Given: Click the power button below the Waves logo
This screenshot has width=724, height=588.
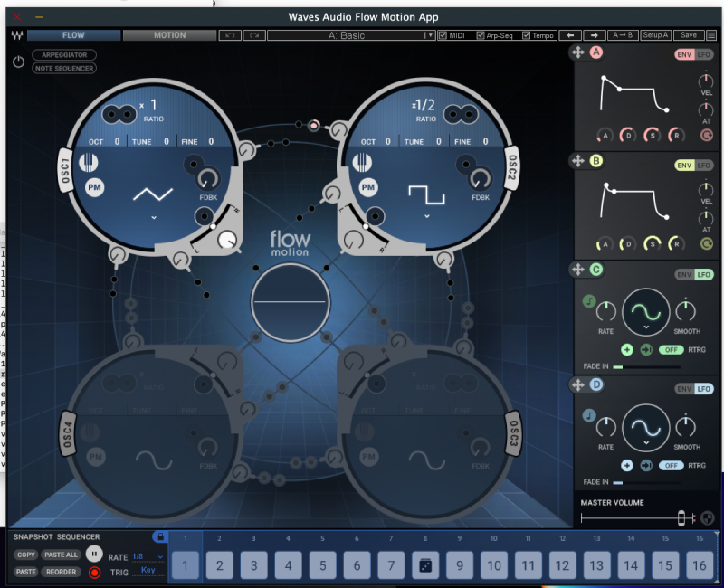Looking at the screenshot, I should (x=18, y=62).
